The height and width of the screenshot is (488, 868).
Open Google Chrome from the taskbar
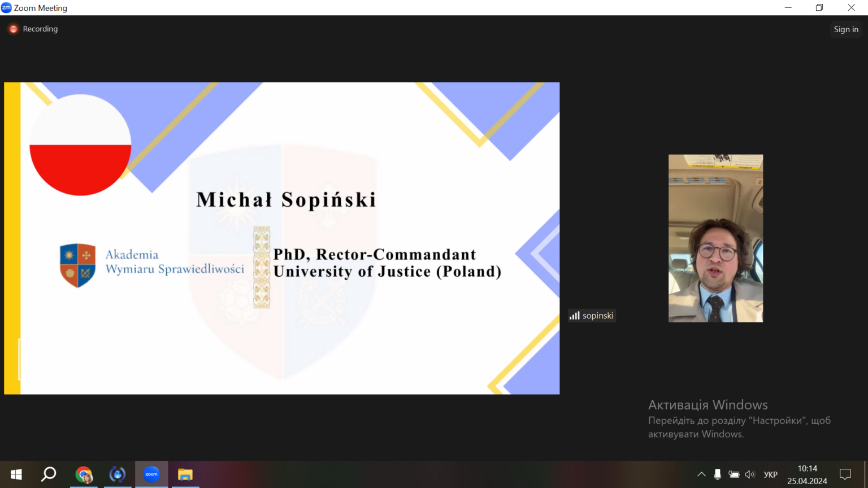pyautogui.click(x=84, y=474)
